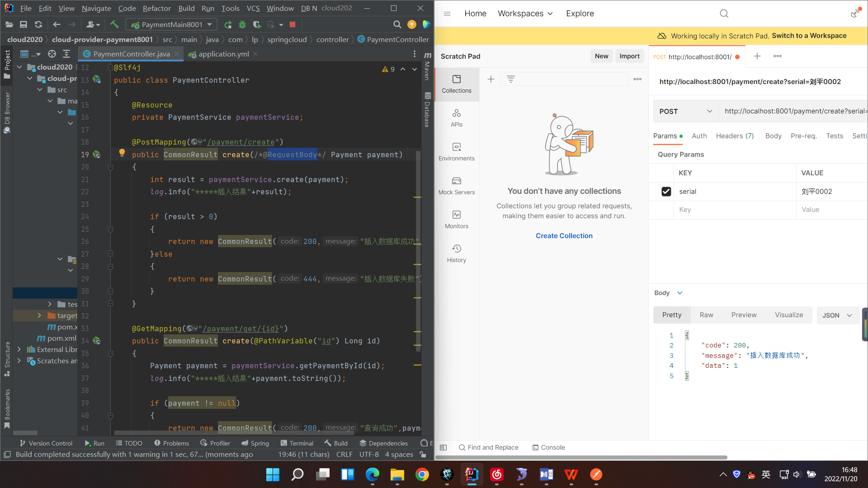Screen dimensions: 868x488
Task: Click the Import button in Scratch Pad
Action: click(629, 56)
